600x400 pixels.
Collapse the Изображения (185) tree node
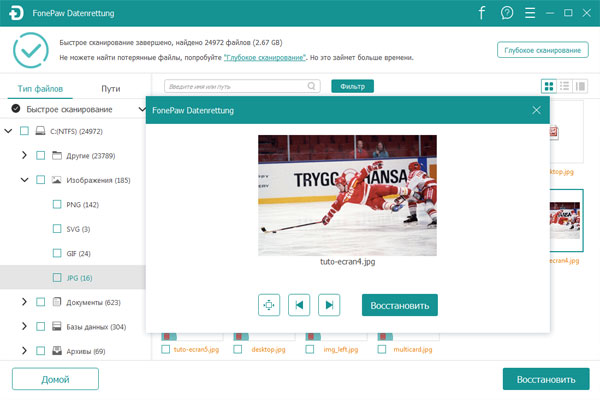24,180
